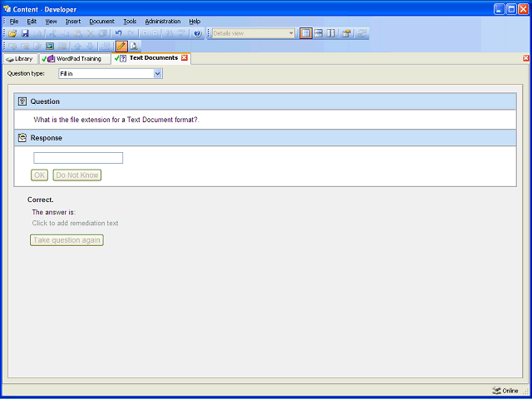
Task: Click the blue Help question mark icon
Action: pyautogui.click(x=198, y=33)
